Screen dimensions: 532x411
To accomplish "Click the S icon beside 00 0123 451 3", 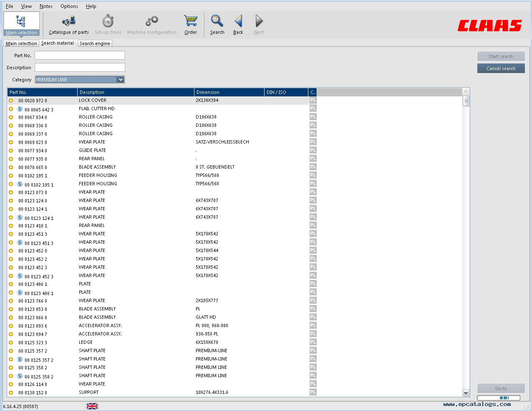I will pos(20,242).
